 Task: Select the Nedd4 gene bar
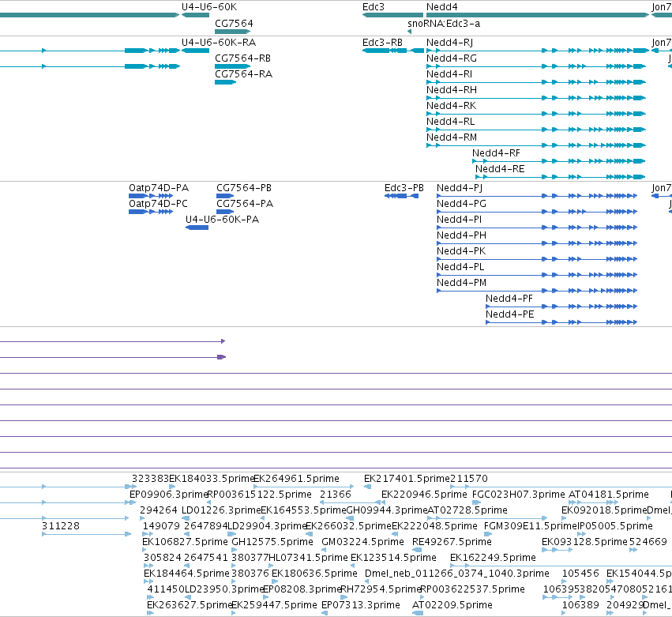click(x=538, y=15)
